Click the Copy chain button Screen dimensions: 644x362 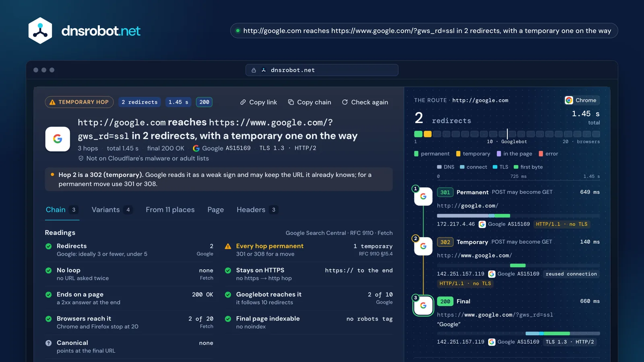[310, 102]
